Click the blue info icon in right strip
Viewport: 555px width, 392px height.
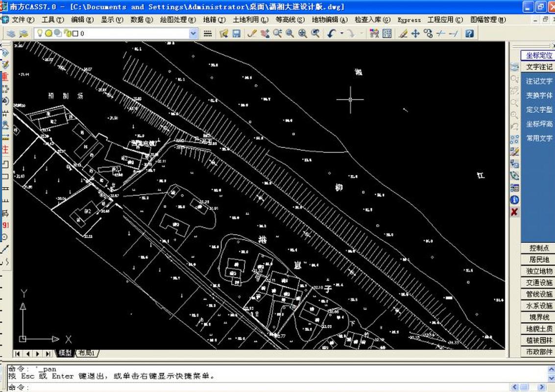coord(514,200)
